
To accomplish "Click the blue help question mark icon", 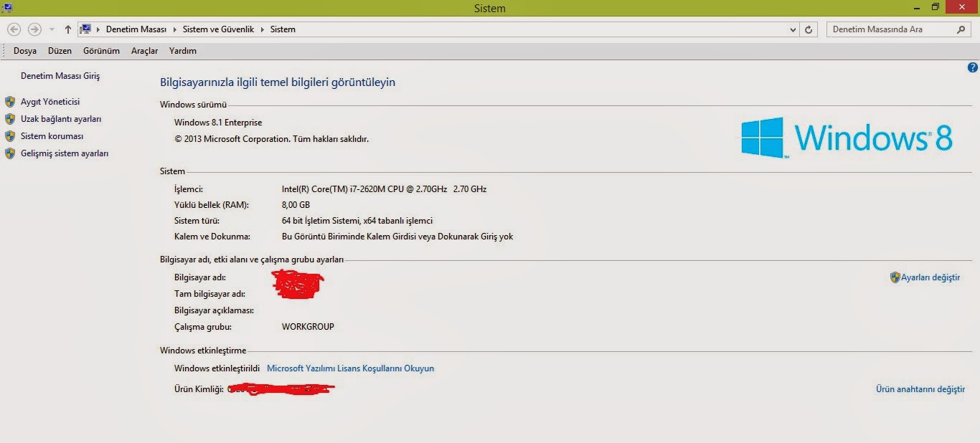I will point(973,67).
